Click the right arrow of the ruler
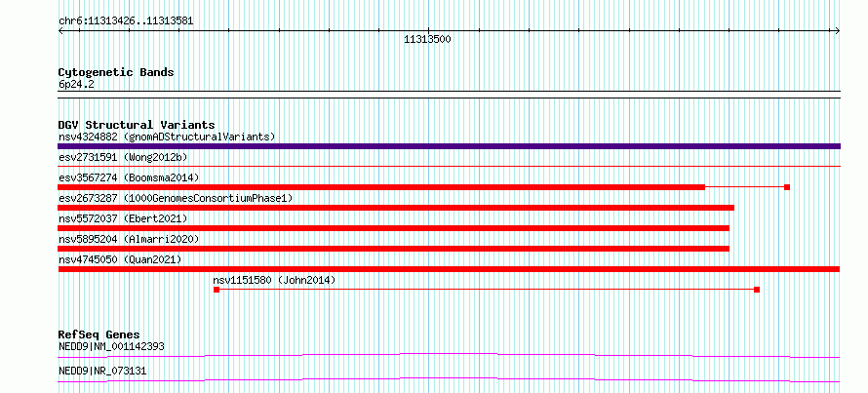 [838, 31]
